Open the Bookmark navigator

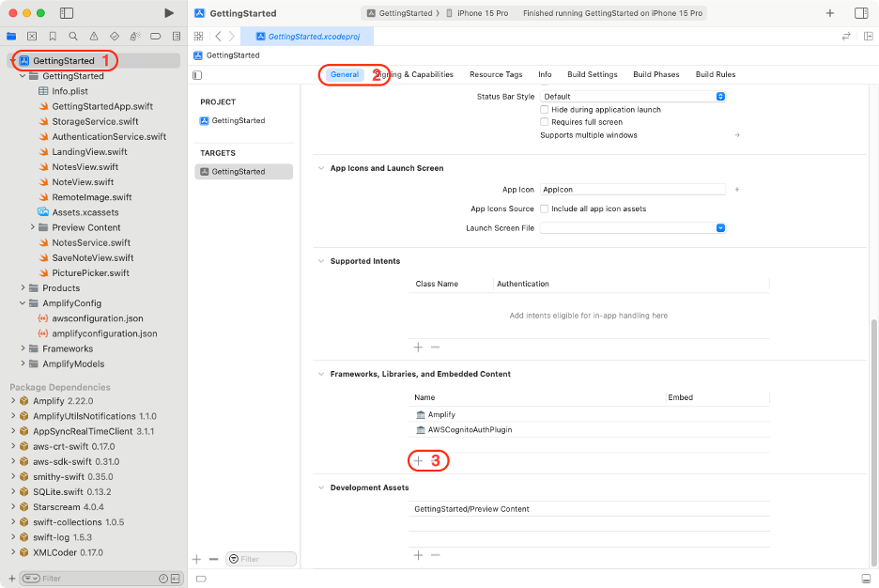click(x=53, y=37)
